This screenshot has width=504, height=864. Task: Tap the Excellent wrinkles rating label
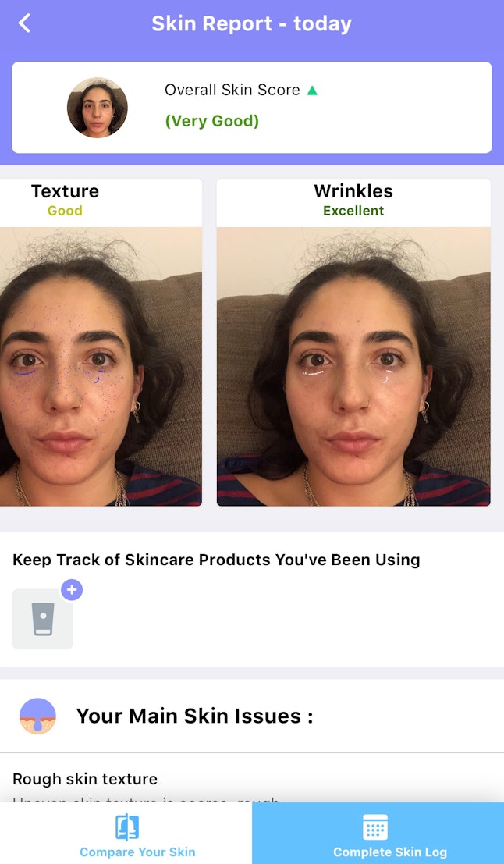tap(353, 211)
